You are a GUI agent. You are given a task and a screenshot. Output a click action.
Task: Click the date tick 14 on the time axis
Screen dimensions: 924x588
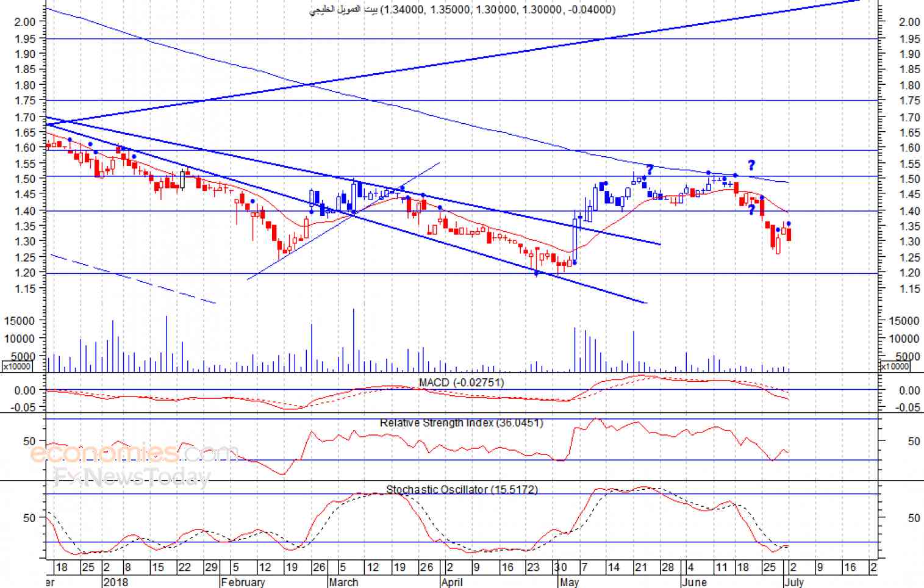pos(614,567)
